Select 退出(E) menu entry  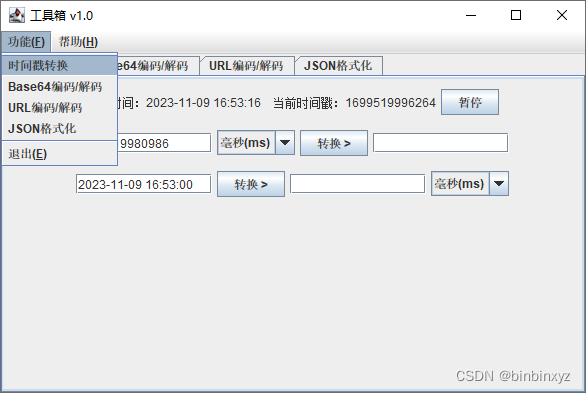60,154
